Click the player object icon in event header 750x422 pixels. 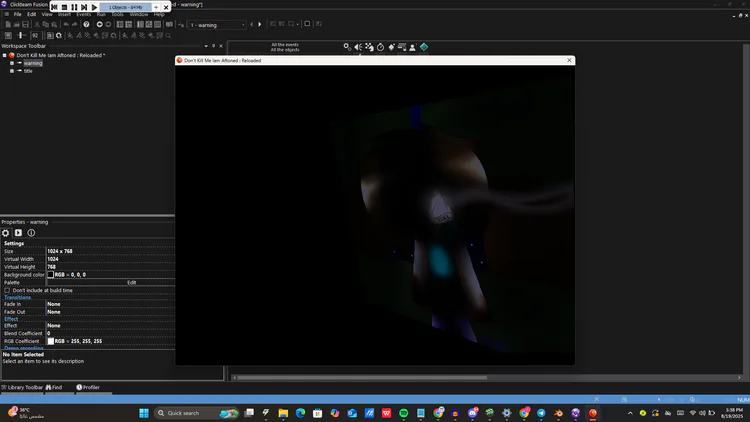tap(412, 47)
